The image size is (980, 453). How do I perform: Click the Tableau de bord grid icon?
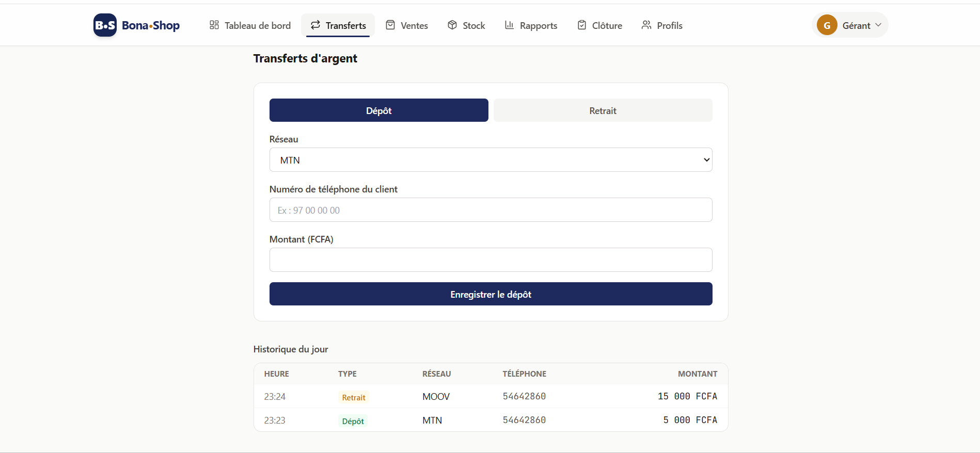214,25
